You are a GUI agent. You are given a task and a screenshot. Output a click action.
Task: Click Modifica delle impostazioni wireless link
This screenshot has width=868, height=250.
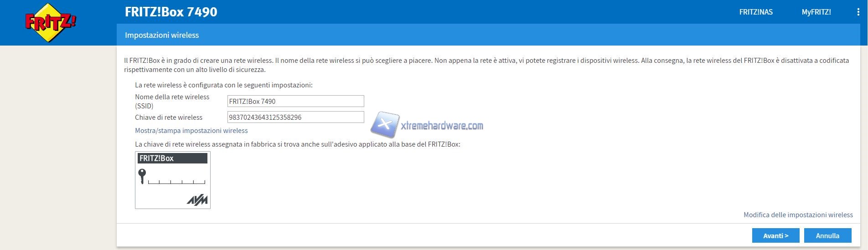[x=798, y=215]
